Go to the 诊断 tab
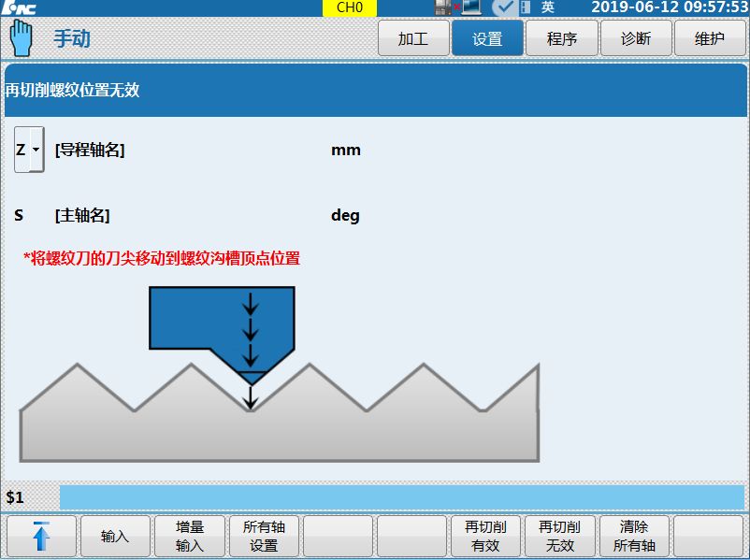 click(x=636, y=39)
